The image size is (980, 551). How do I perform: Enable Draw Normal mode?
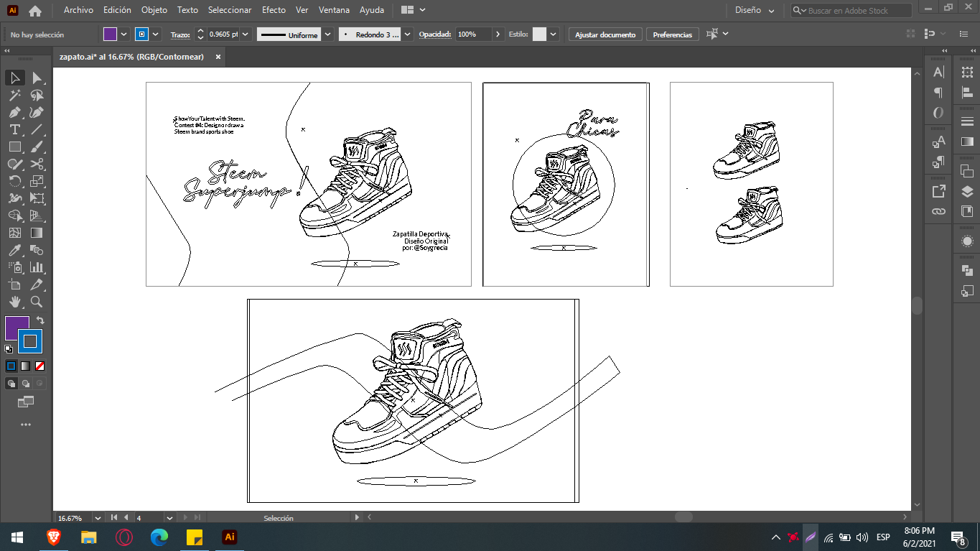(x=11, y=384)
